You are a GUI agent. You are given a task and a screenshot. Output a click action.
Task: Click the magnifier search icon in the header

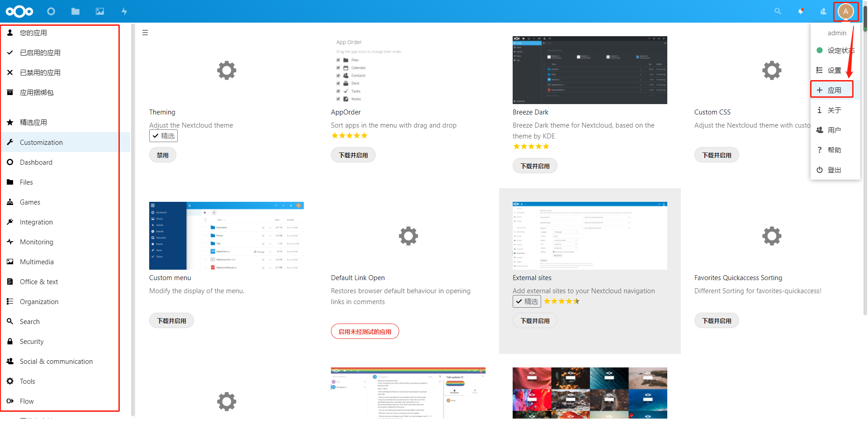(x=778, y=11)
